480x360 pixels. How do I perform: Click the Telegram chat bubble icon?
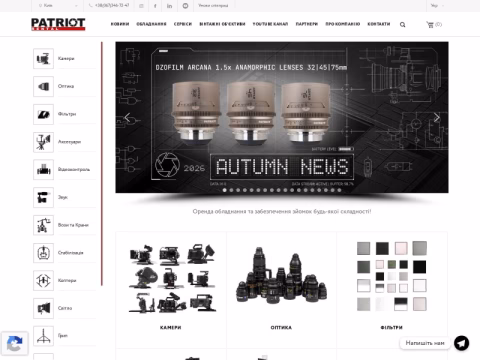[462, 343]
